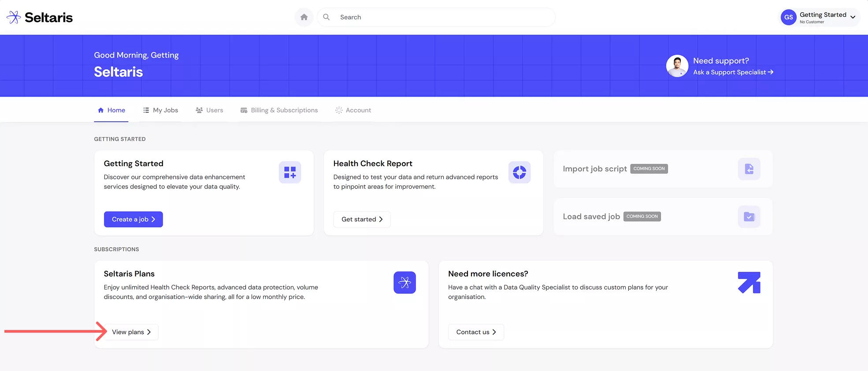Click the Getting Started card grid-plus icon
The width and height of the screenshot is (868, 371).
tap(290, 172)
